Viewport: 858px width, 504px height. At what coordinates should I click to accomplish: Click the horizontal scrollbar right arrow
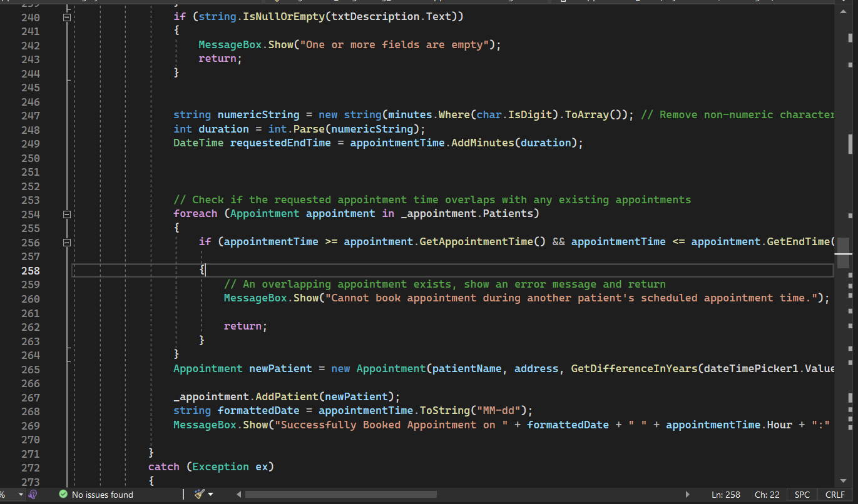[x=688, y=495]
